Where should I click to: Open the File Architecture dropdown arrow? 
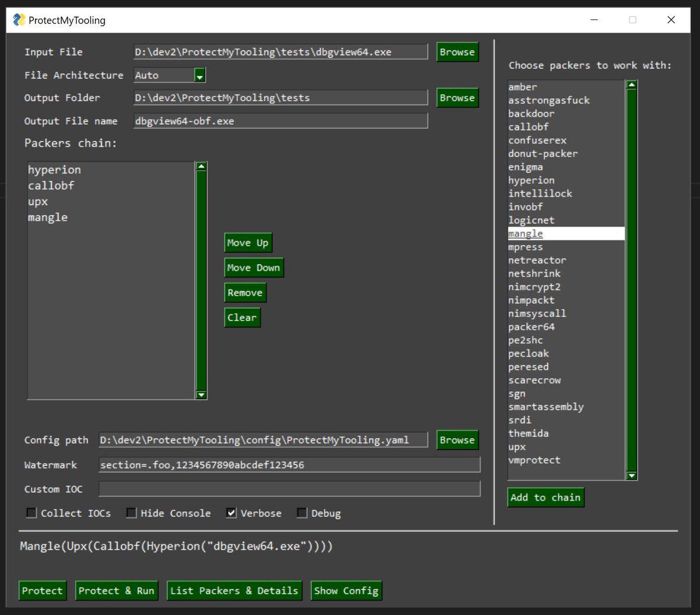pos(199,75)
